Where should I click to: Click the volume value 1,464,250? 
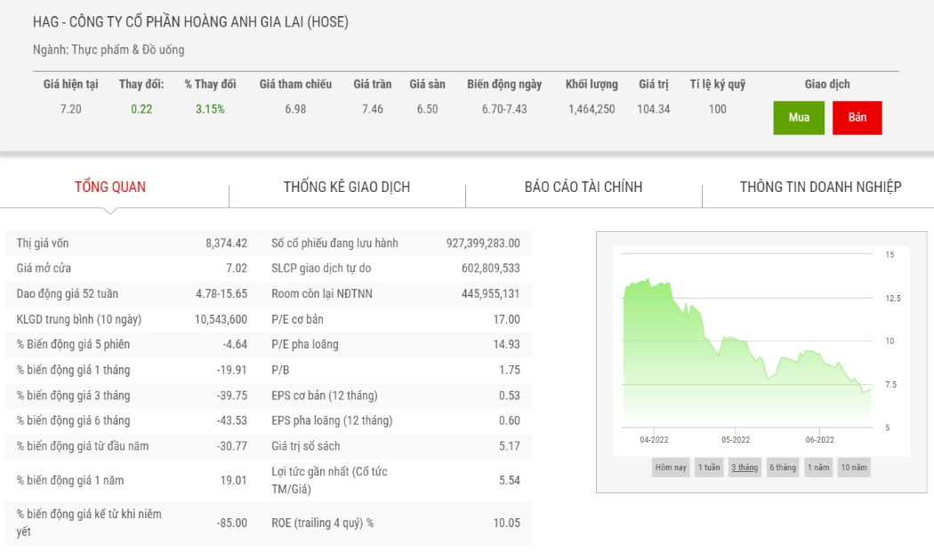click(x=592, y=109)
